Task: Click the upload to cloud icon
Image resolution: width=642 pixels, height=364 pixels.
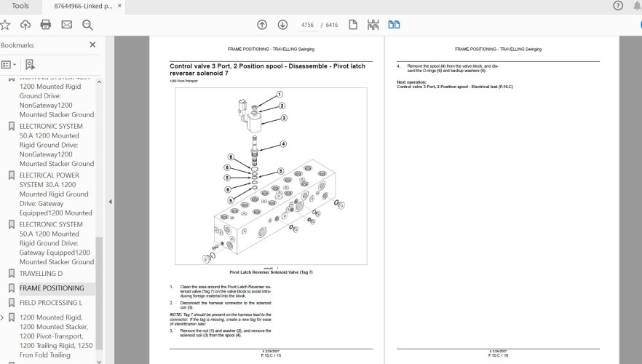Action: point(25,25)
